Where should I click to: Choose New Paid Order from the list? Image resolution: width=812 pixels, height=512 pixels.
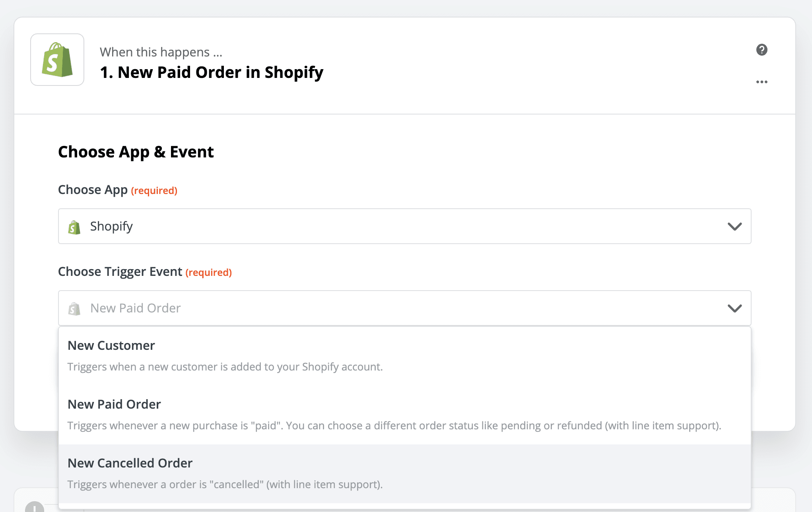(114, 404)
